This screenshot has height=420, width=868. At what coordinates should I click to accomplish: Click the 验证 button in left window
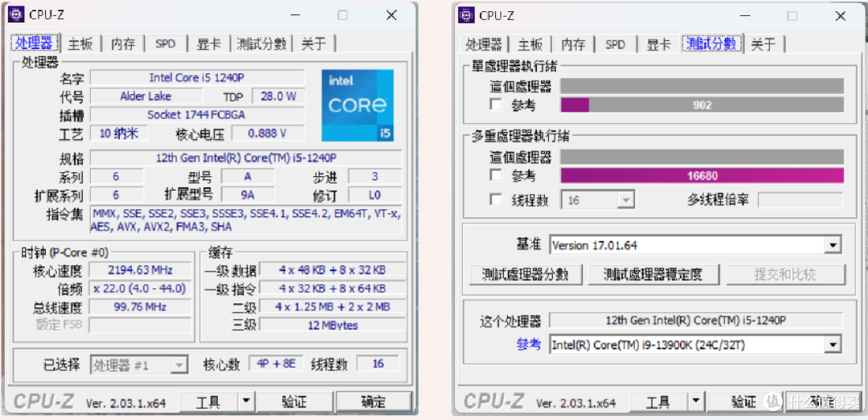pyautogui.click(x=294, y=401)
